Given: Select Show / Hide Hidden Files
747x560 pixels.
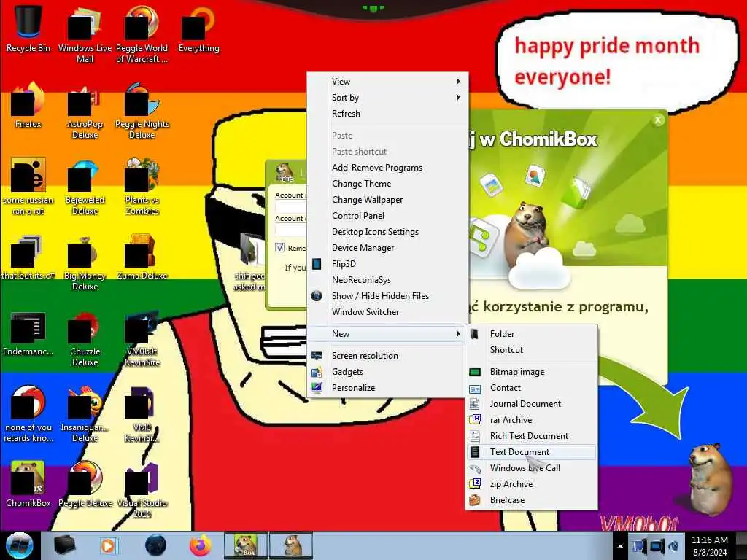Looking at the screenshot, I should tap(388, 296).
